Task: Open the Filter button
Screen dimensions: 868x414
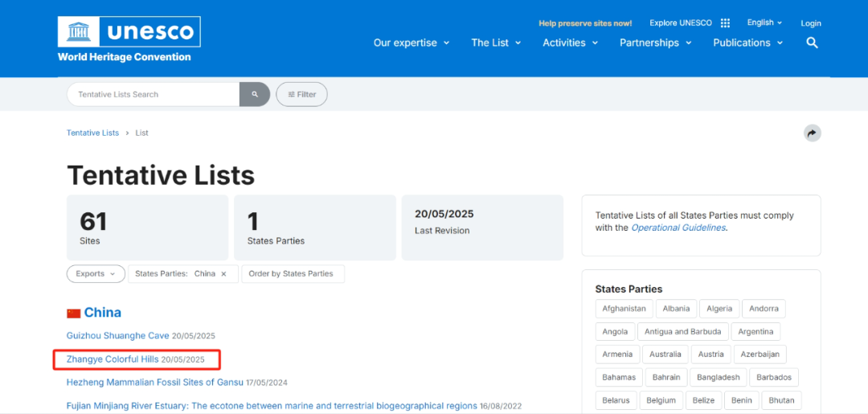Action: click(301, 95)
